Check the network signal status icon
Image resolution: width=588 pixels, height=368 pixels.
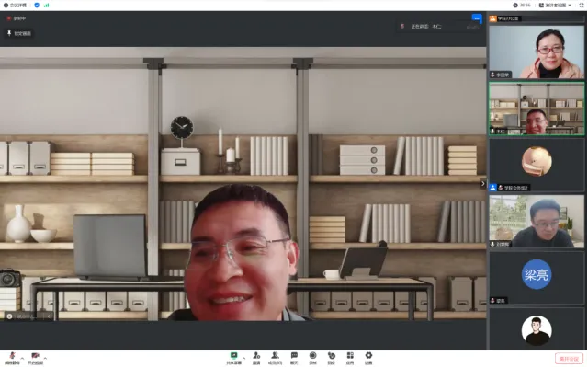(47, 5)
